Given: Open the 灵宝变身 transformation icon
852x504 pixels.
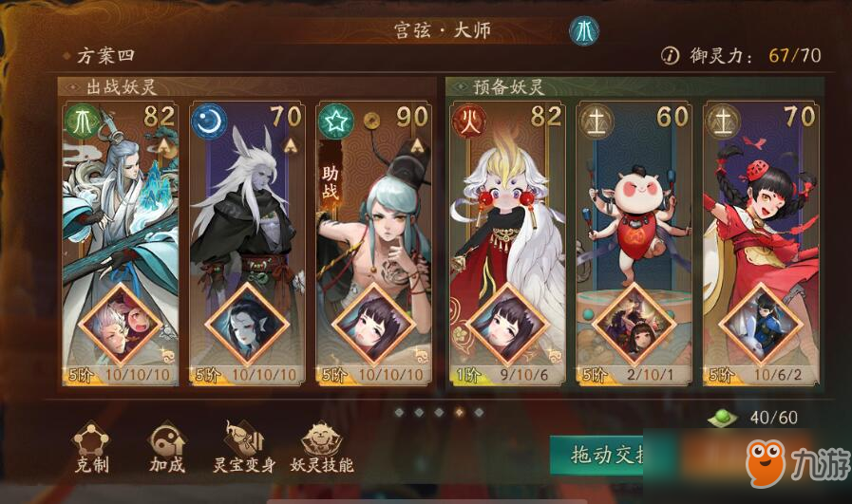Looking at the screenshot, I should pyautogui.click(x=244, y=447).
